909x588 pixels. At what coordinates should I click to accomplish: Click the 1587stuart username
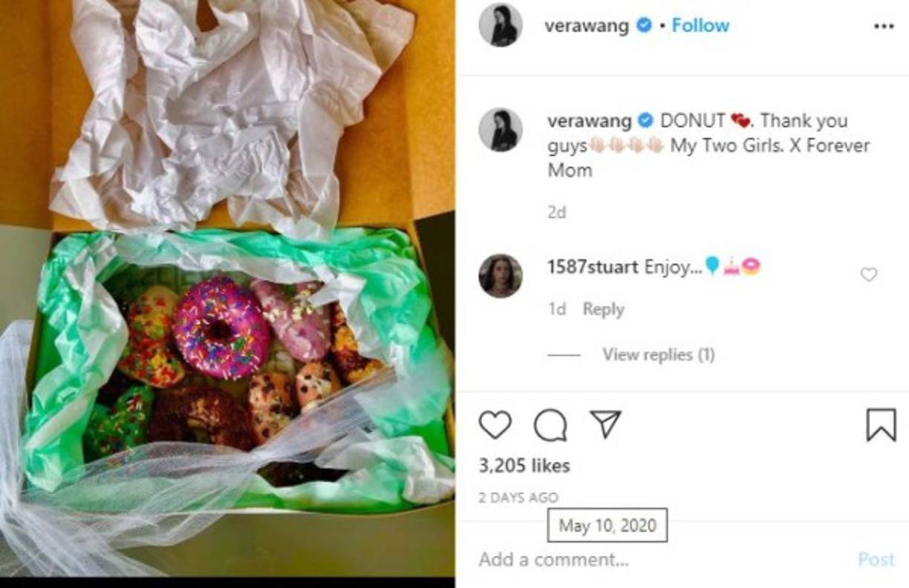592,267
